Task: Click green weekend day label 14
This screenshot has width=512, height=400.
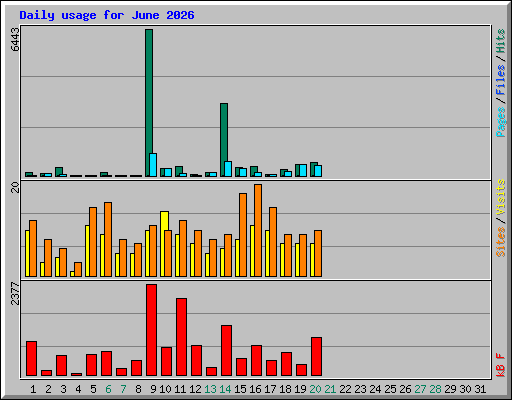Action: pyautogui.click(x=225, y=389)
